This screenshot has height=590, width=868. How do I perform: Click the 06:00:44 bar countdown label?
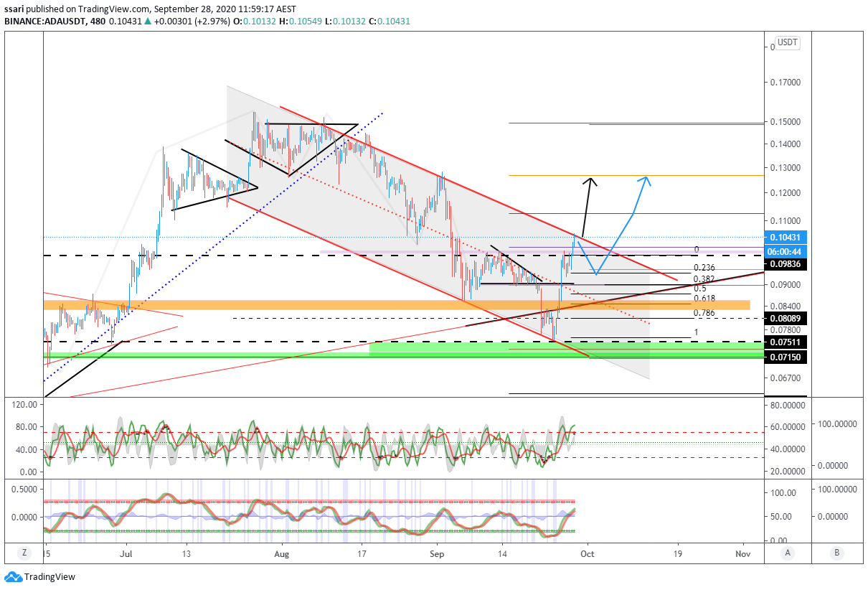point(786,251)
